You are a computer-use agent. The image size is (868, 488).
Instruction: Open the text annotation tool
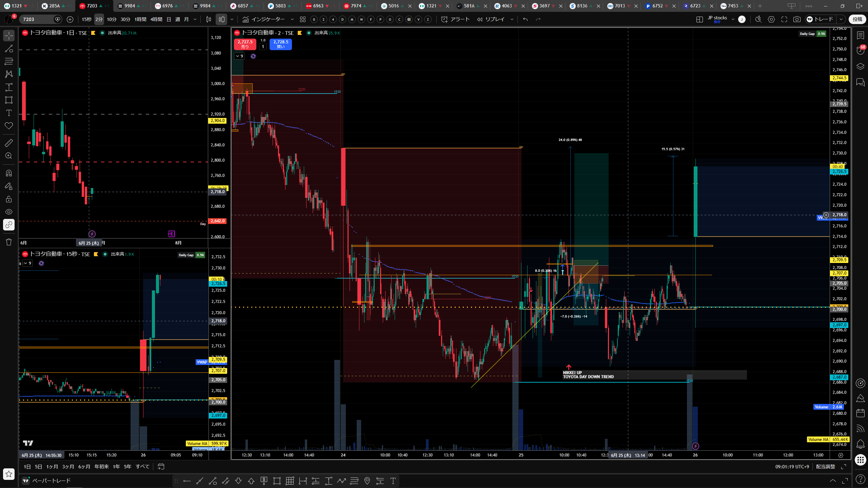[9, 113]
